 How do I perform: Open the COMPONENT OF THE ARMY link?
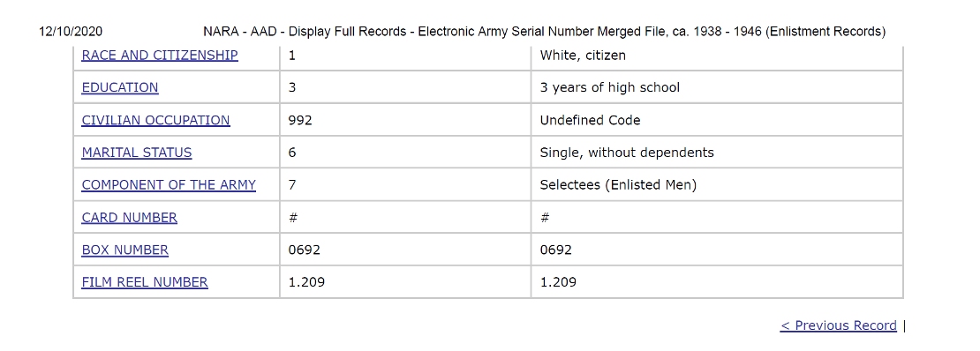(x=169, y=185)
